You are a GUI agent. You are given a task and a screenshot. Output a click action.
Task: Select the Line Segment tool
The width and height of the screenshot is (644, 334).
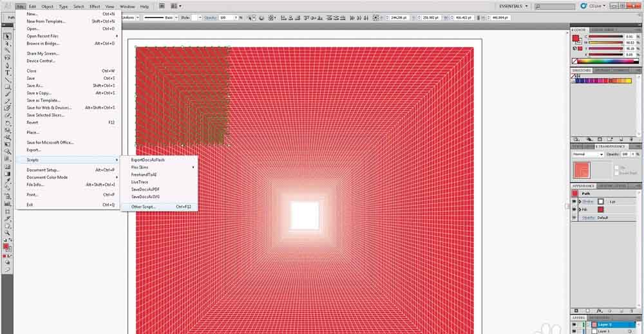click(7, 80)
